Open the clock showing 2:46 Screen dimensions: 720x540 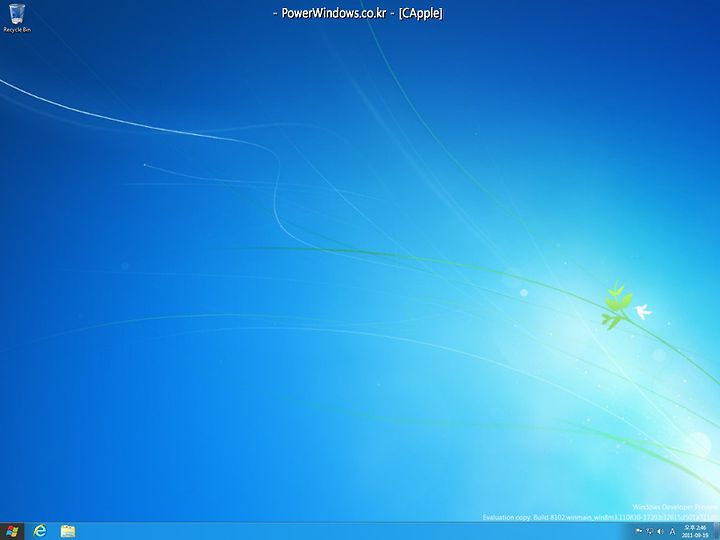pos(695,531)
